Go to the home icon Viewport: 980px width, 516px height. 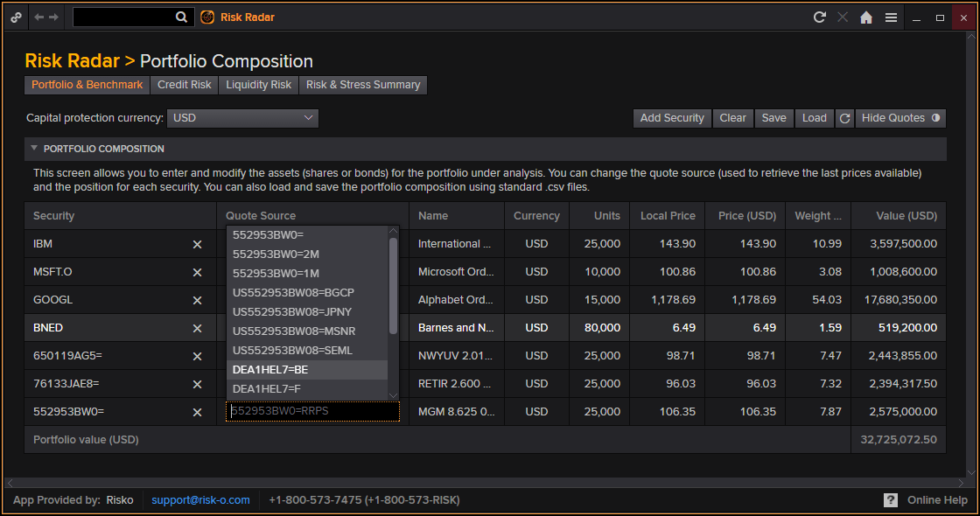pyautogui.click(x=866, y=17)
